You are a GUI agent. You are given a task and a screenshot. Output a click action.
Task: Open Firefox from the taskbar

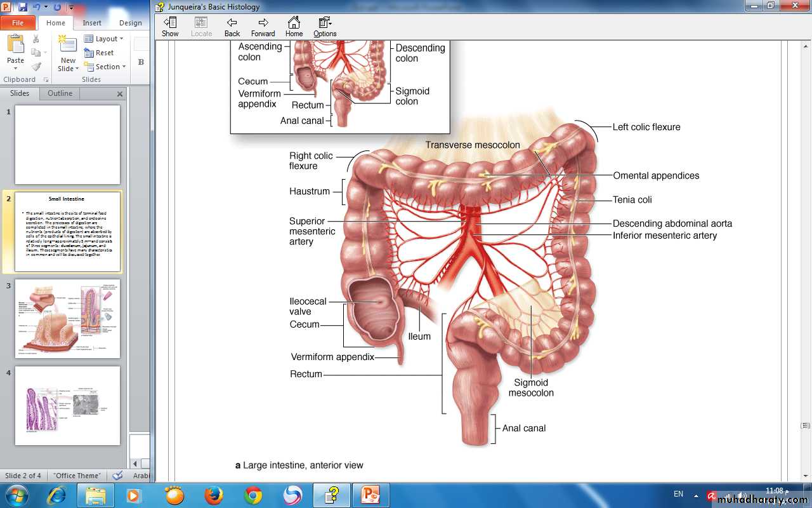pos(214,495)
